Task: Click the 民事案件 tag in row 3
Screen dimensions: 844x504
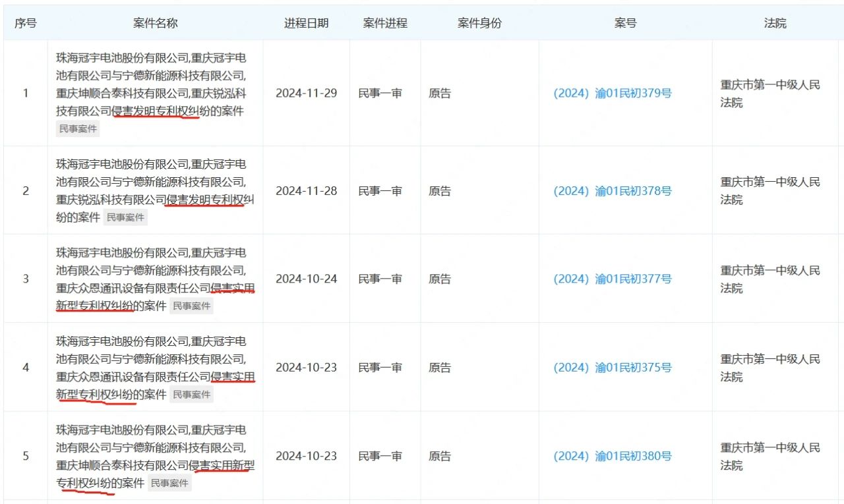Action: 191,306
